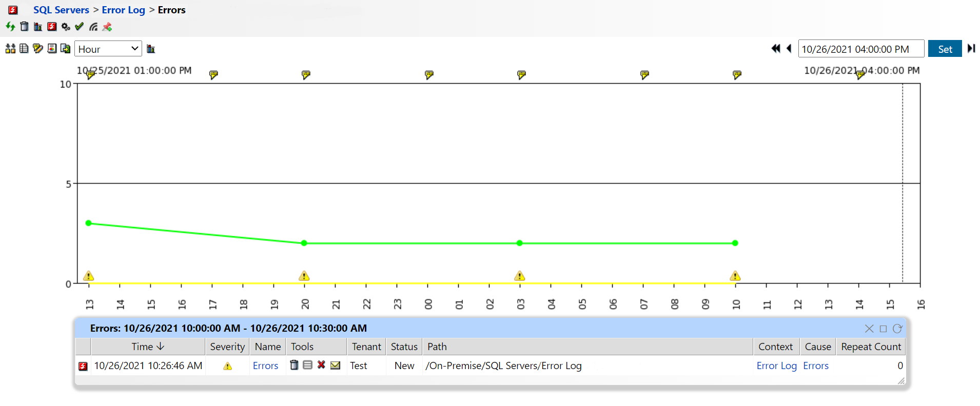Screen dimensions: 980x406
Task: Open the SQL Servers breadcrumb link
Action: (61, 10)
